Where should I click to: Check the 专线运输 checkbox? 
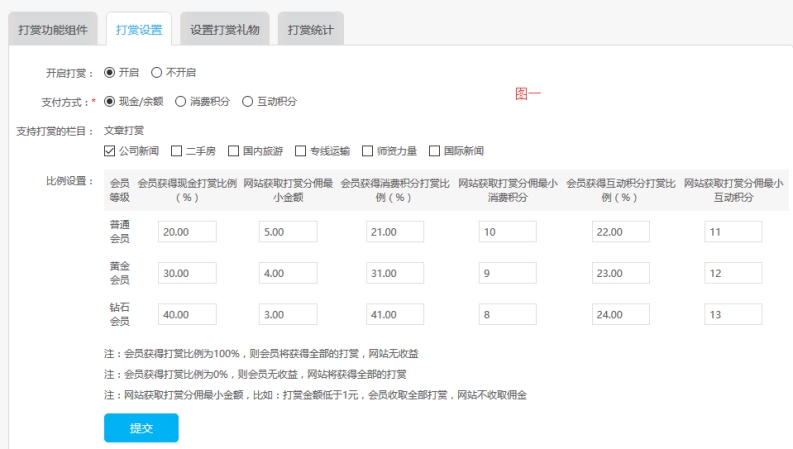pyautogui.click(x=300, y=151)
